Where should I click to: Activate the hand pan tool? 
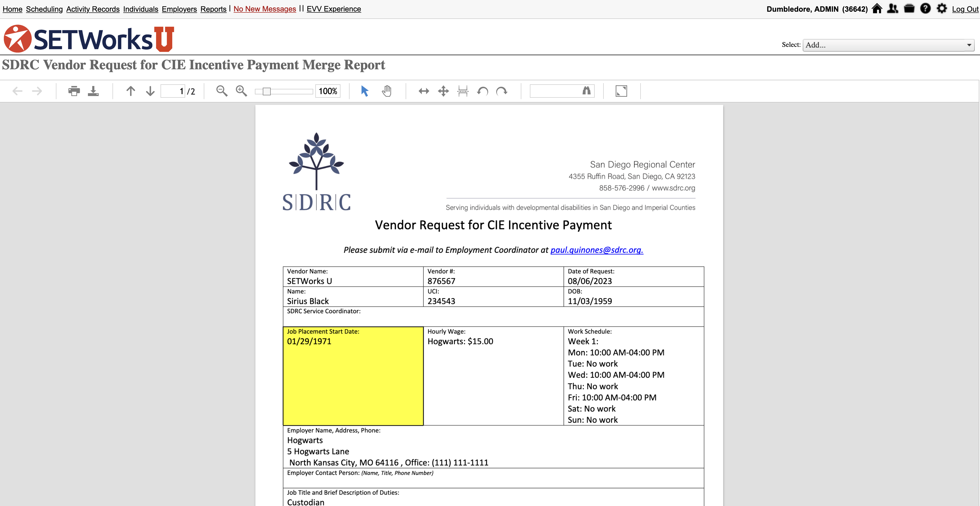[x=387, y=91]
